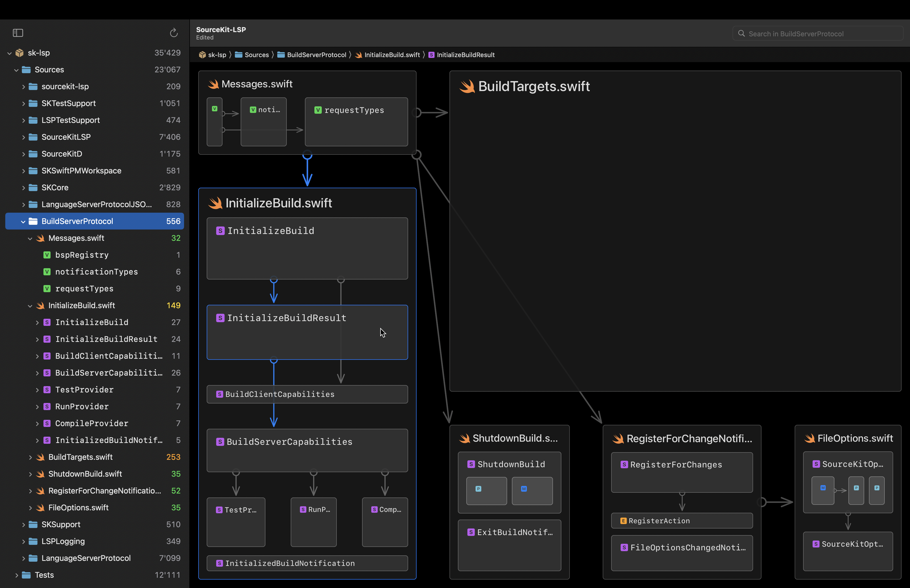This screenshot has width=910, height=588.
Task: Click the Swift icon beside FileOptions.swift diagram title
Action: click(809, 438)
